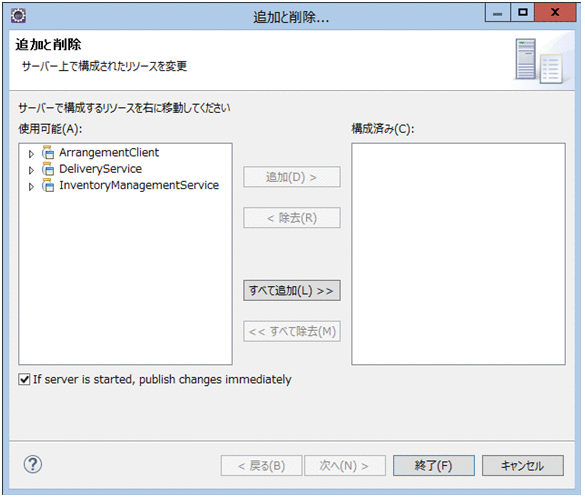The width and height of the screenshot is (585, 499).
Task: Click the 追加(D) > button
Action: point(292,177)
